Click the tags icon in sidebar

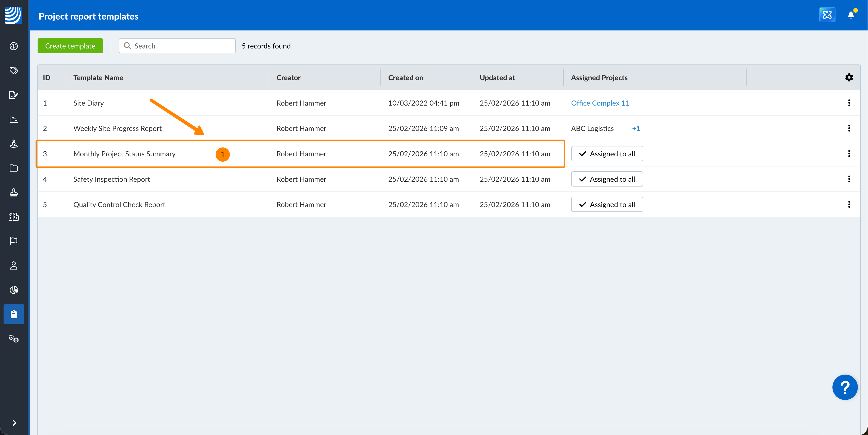coord(14,70)
